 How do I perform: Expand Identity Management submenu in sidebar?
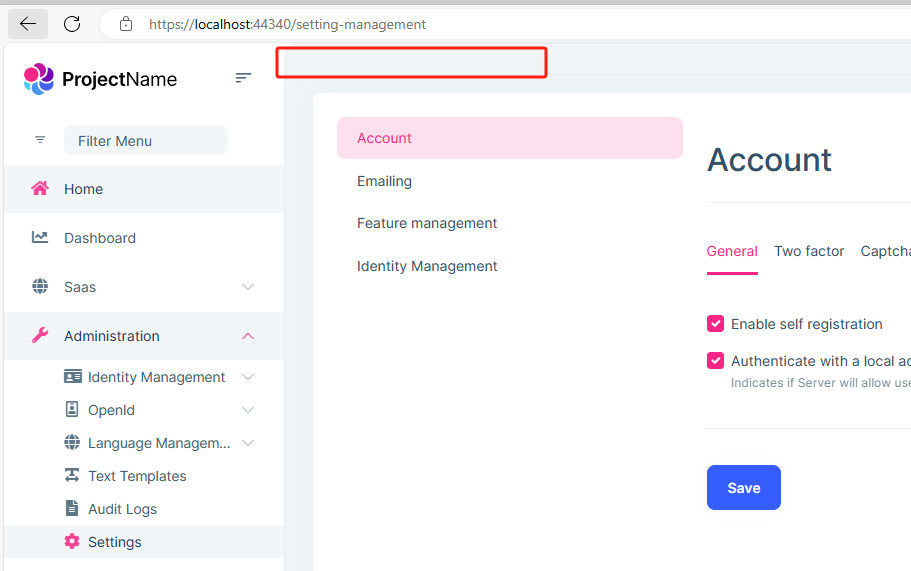[248, 377]
